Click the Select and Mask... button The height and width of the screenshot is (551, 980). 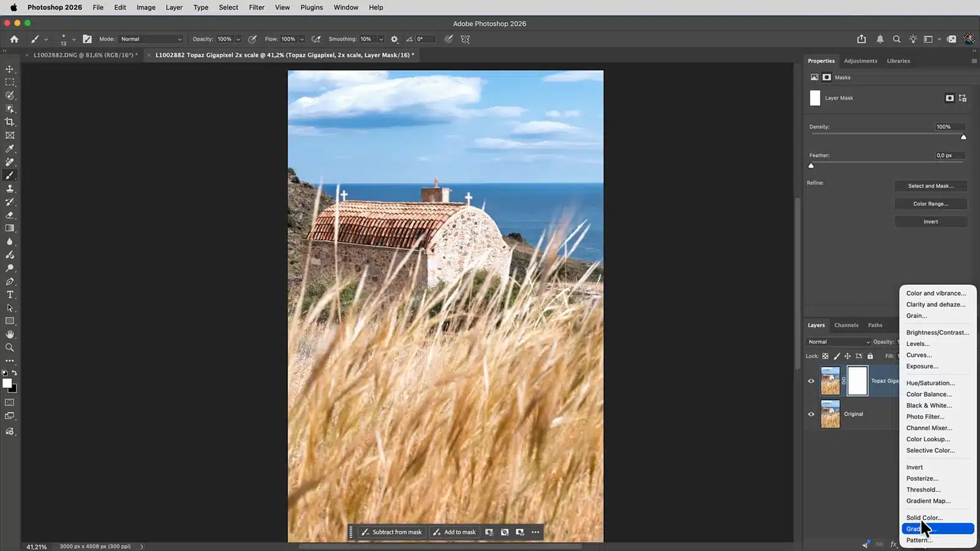click(x=930, y=186)
